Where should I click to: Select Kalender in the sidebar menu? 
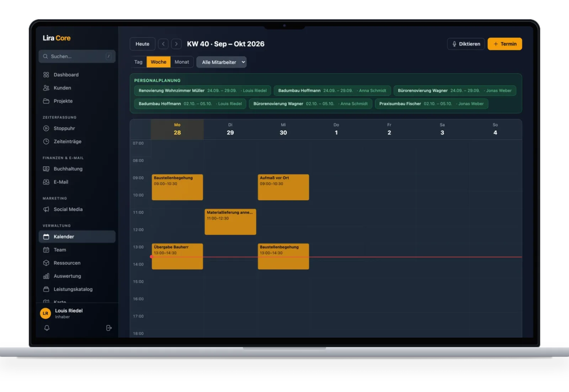pyautogui.click(x=77, y=237)
